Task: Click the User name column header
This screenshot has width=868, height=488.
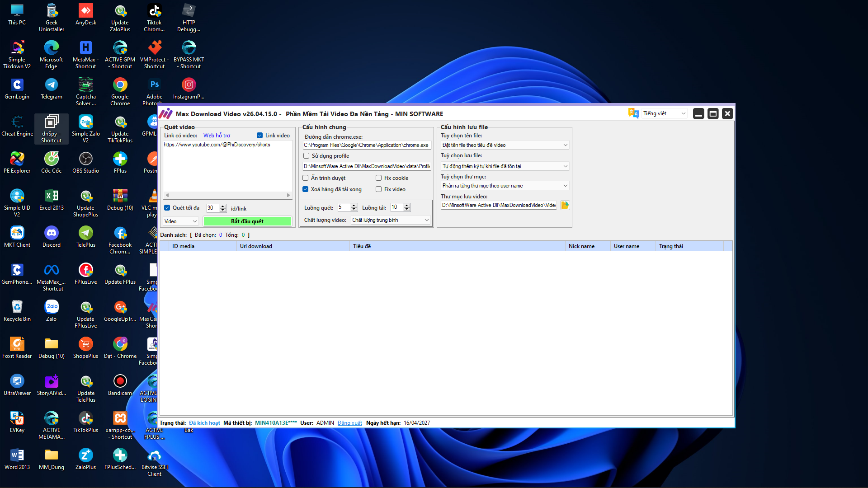Action: pos(633,246)
